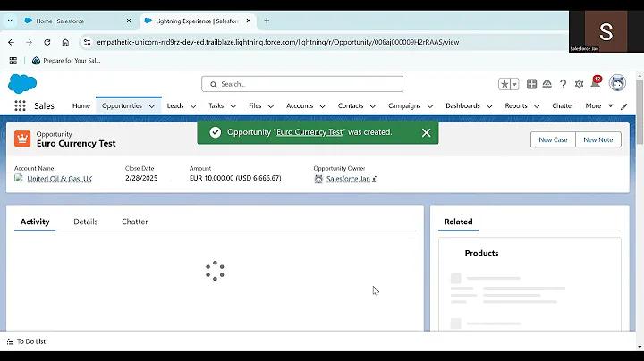
Task: Open the browser apps grid in bookmarks bar
Action: point(13,61)
